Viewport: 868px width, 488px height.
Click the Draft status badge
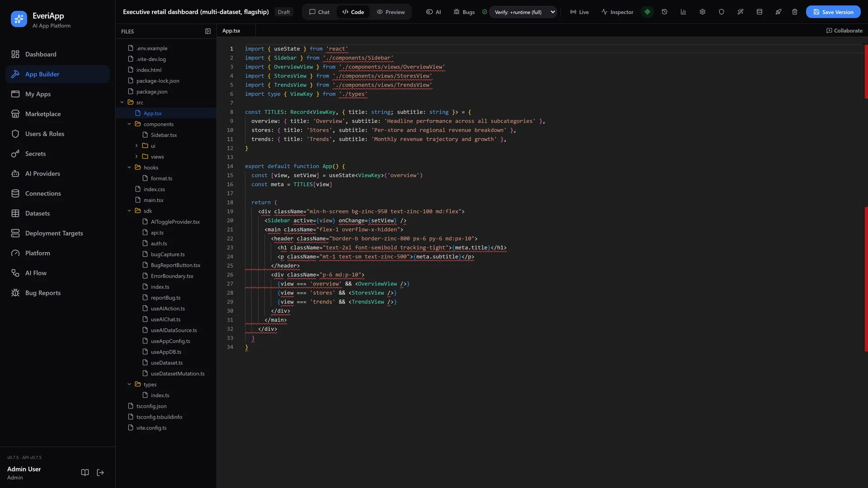[x=284, y=12]
